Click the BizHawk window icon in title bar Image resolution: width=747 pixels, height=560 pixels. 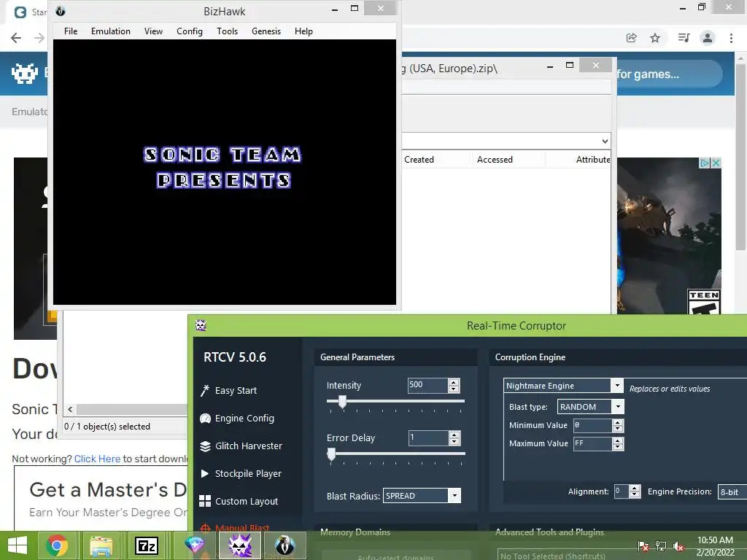61,11
